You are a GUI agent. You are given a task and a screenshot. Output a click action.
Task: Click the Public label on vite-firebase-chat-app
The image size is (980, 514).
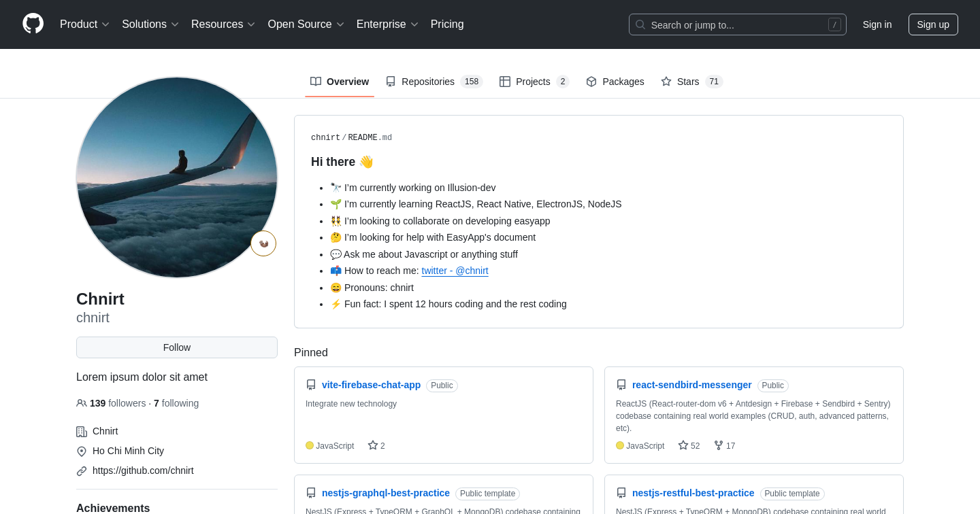click(x=442, y=385)
